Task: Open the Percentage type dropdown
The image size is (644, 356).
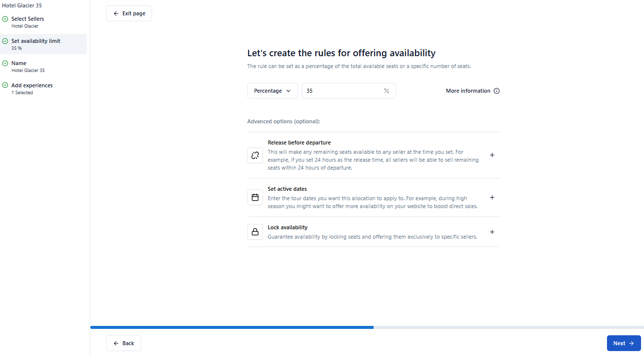Action: 272,91
